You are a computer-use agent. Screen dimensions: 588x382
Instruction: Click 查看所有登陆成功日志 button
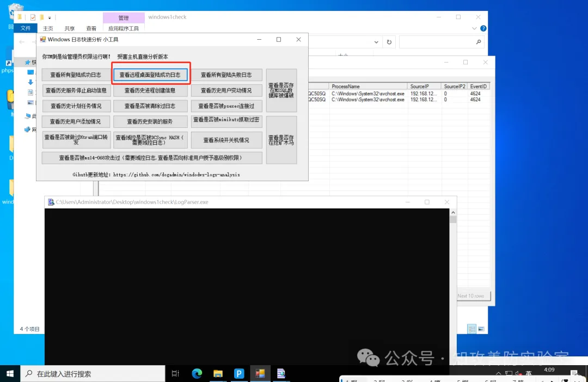coord(76,75)
